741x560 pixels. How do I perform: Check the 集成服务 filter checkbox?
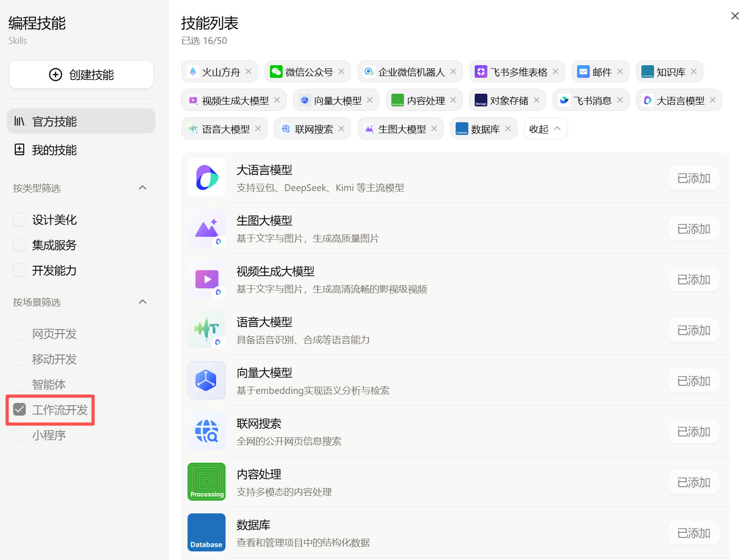19,245
